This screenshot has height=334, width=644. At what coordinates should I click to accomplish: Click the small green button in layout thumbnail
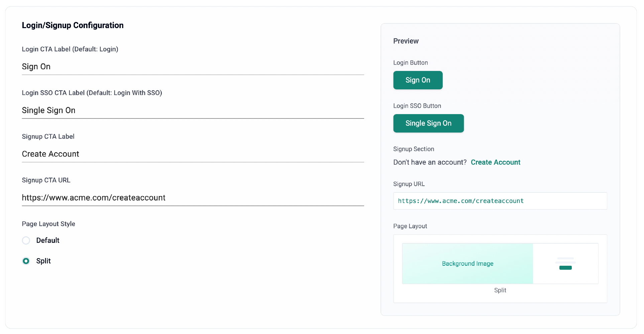click(565, 268)
